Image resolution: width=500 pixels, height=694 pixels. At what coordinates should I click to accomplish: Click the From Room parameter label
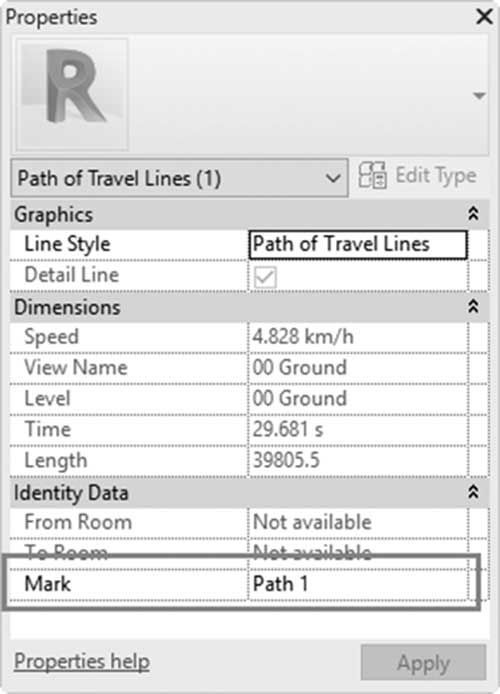click(78, 522)
